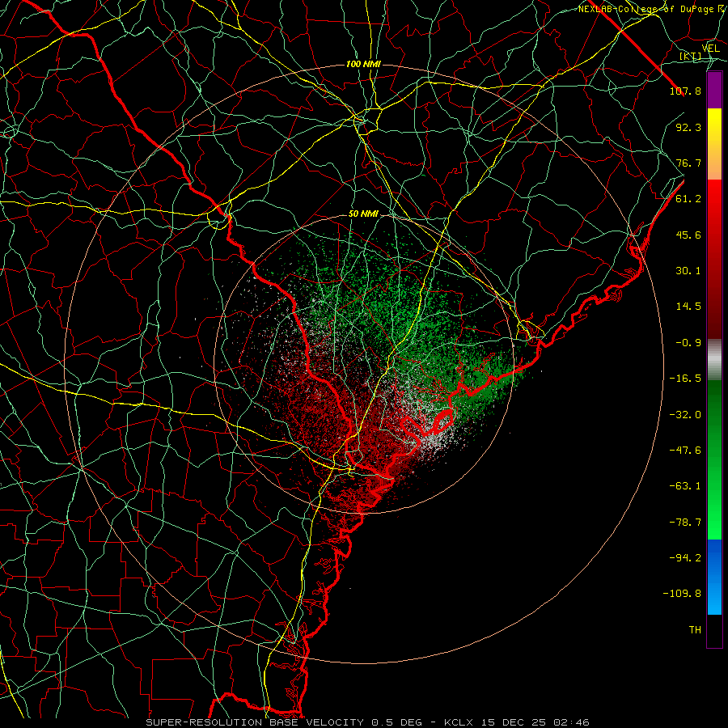Click the 100 NMI range ring label
Viewport: 728px width, 728px height.
coord(363,64)
